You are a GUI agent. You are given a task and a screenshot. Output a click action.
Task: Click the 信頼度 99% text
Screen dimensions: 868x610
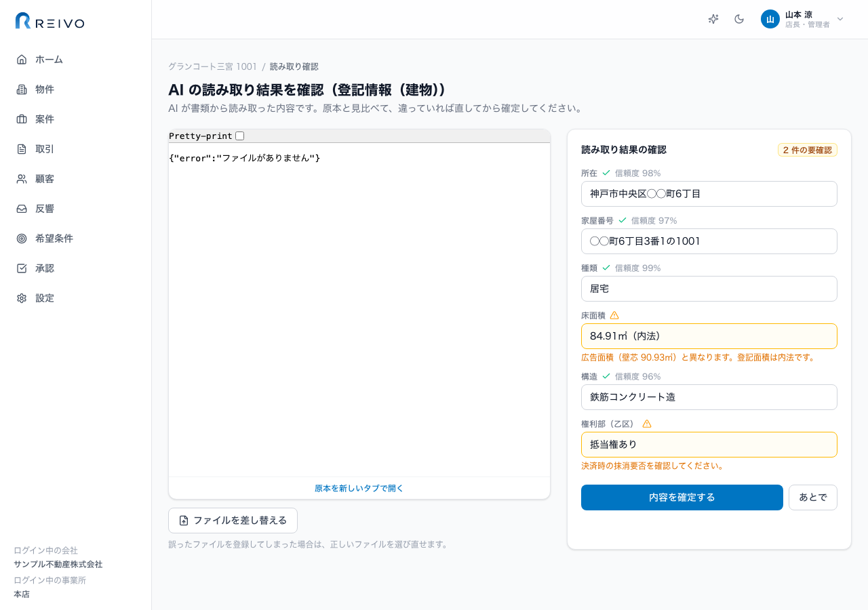[x=638, y=268]
